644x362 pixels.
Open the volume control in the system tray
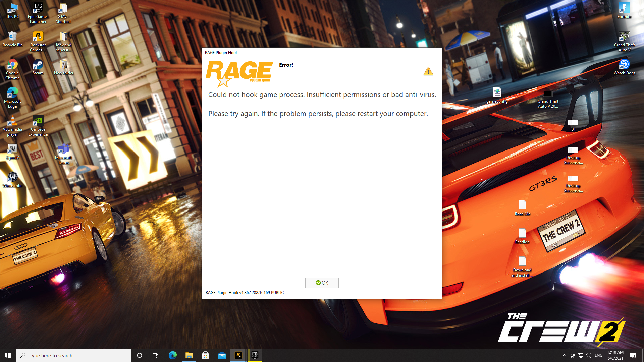[589, 355]
